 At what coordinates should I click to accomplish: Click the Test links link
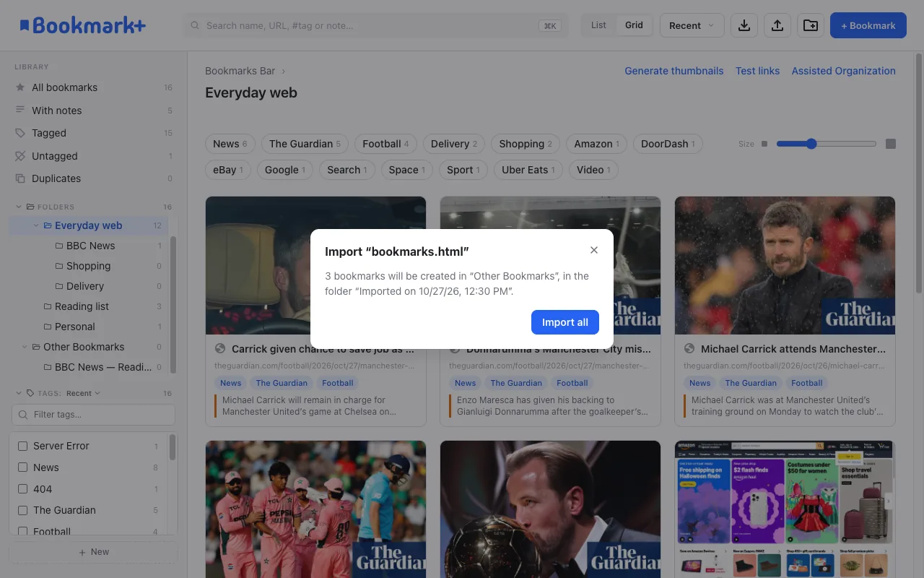click(757, 71)
